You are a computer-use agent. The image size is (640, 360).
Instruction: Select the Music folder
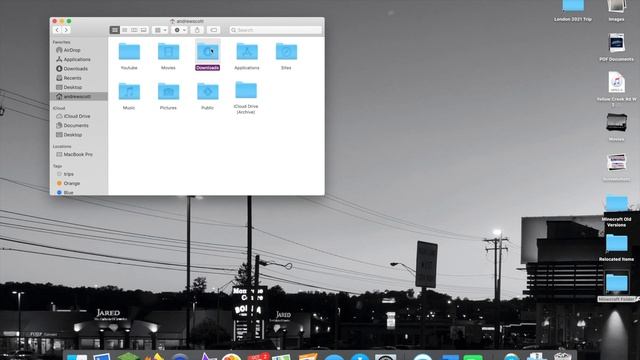(x=129, y=96)
